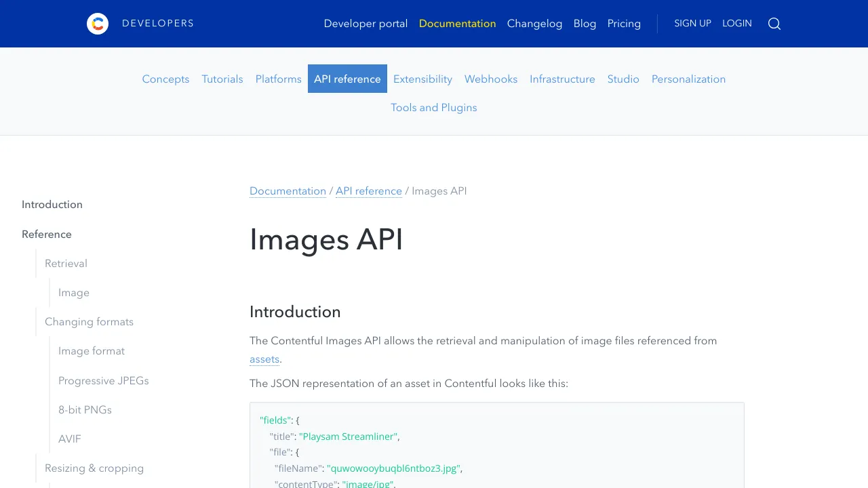Open Developer portal in top navigation
The width and height of the screenshot is (868, 488).
(366, 24)
